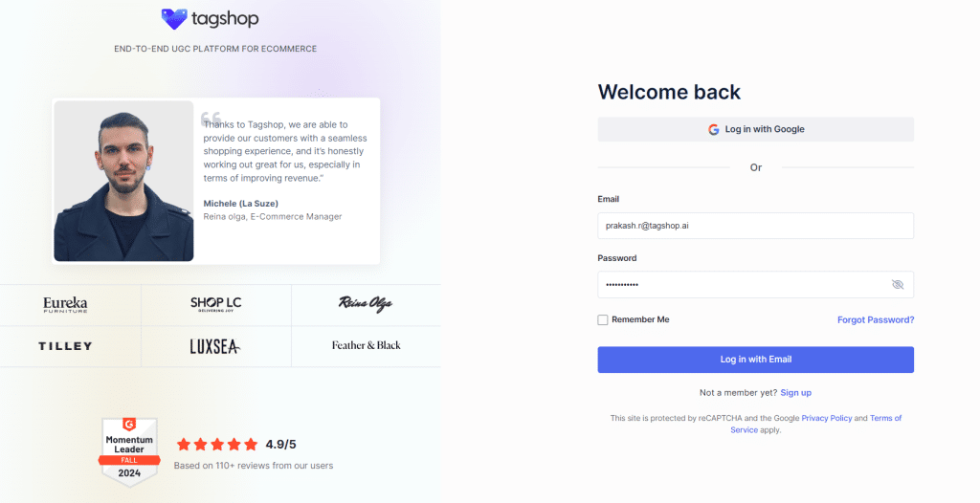
Task: Click the testimonial photo of Michele
Action: (x=123, y=181)
